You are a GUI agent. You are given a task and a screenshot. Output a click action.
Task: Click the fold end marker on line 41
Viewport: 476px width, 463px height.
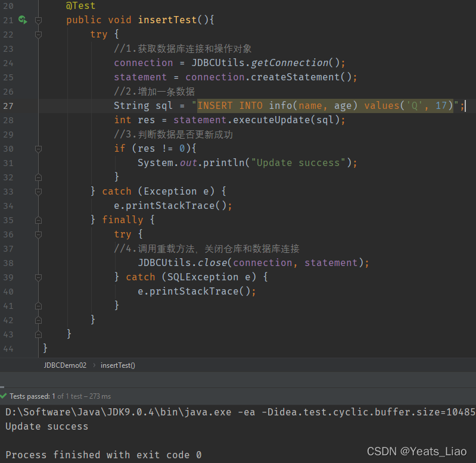(38, 306)
